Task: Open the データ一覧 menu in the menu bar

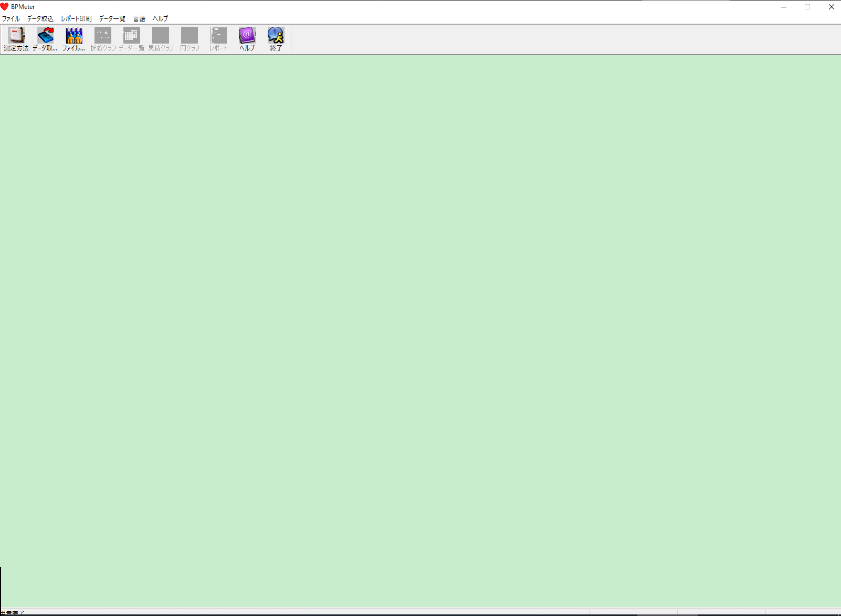Action: (x=112, y=18)
